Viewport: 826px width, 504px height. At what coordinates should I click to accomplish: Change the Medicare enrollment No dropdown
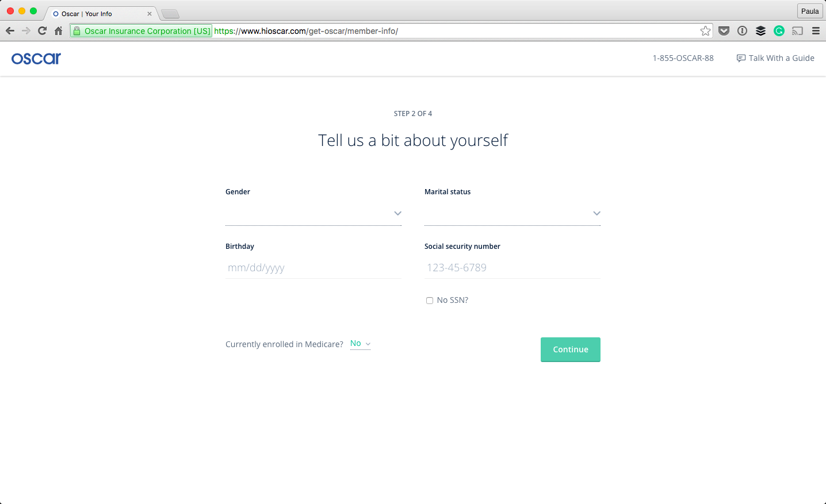point(360,344)
